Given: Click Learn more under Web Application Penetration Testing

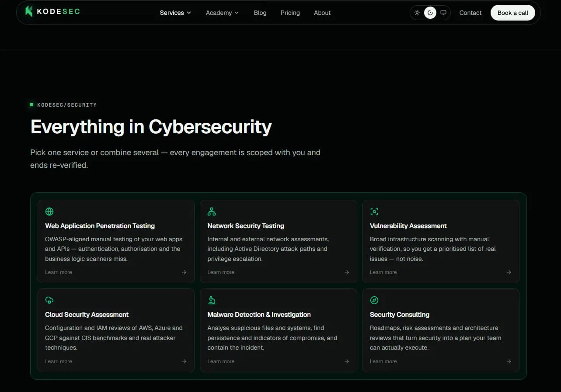Looking at the screenshot, I should click(x=59, y=272).
